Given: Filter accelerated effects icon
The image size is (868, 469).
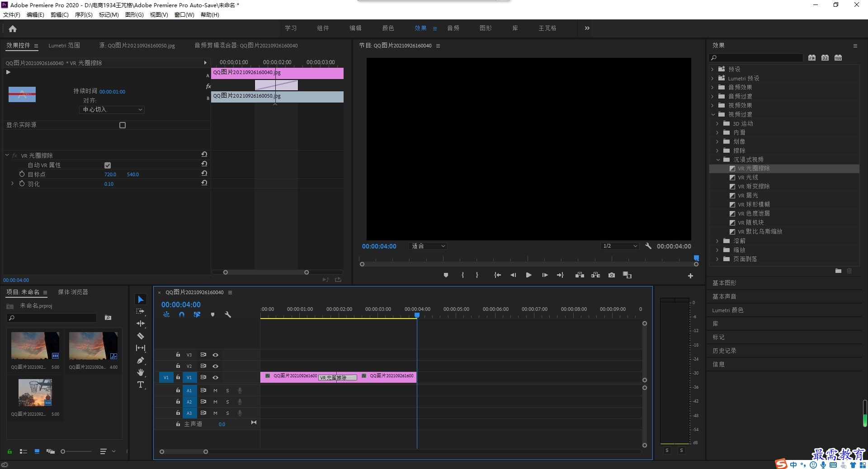Looking at the screenshot, I should pos(812,58).
